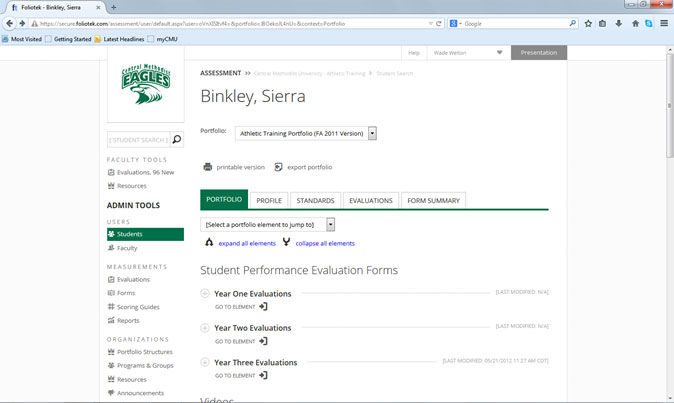Click the student search magnifier icon
This screenshot has height=403, width=674.
tap(177, 140)
